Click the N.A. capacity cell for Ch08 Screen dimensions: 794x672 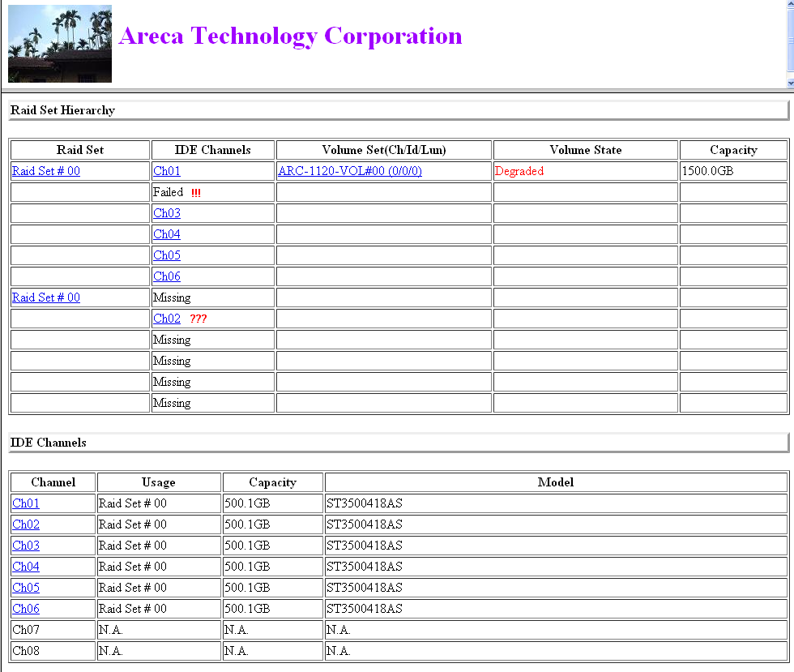(273, 651)
